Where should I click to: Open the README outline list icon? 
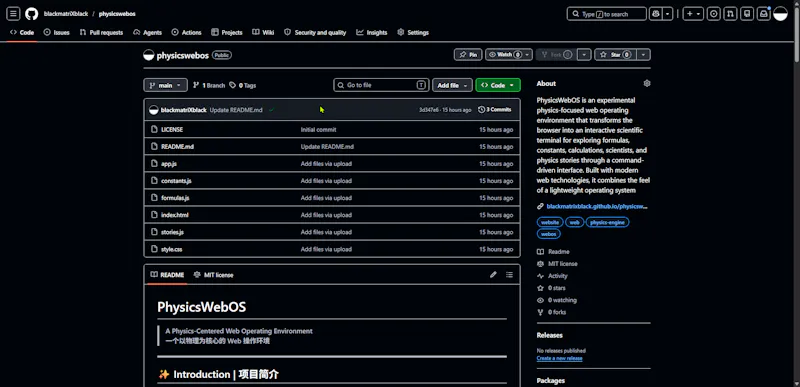509,275
